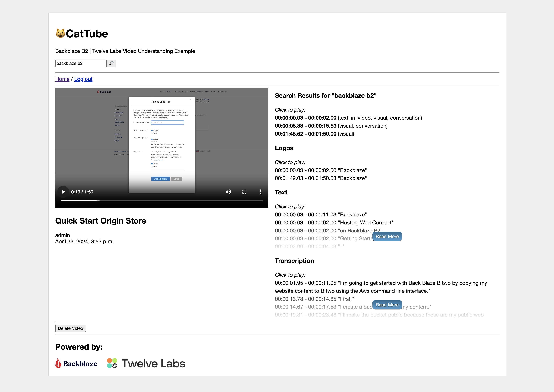Screen dimensions: 554x392
Task: Expand the Transcription section with Read More
Action: coord(387,305)
